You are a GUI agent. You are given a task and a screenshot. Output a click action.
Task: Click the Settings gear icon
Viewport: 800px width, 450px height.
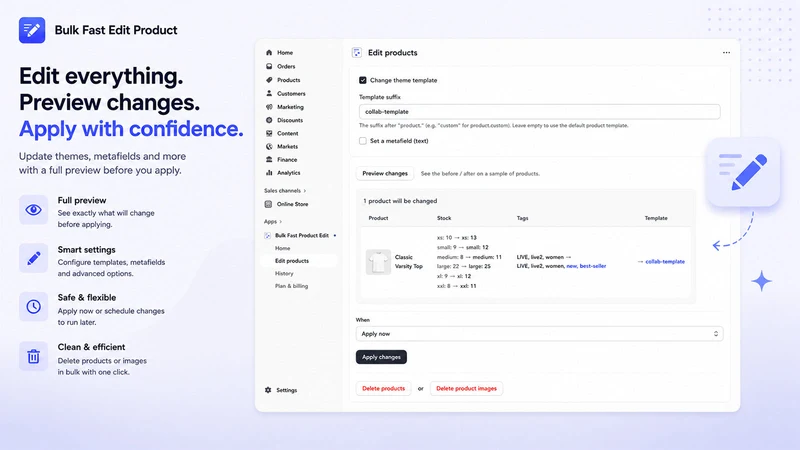[x=268, y=390]
